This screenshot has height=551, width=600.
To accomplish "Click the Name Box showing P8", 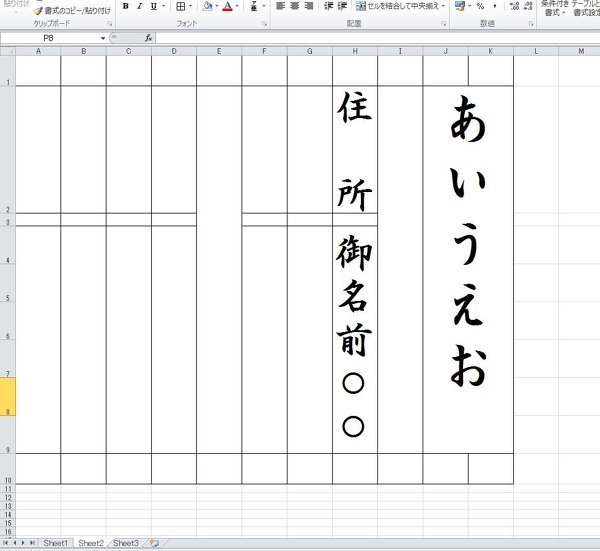I will click(49, 38).
